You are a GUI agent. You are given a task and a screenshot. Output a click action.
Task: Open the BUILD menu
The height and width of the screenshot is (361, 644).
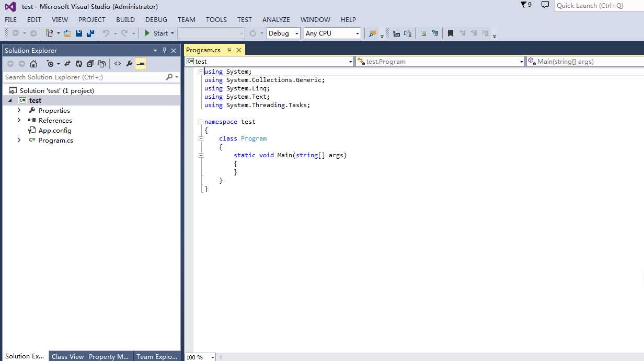point(125,19)
